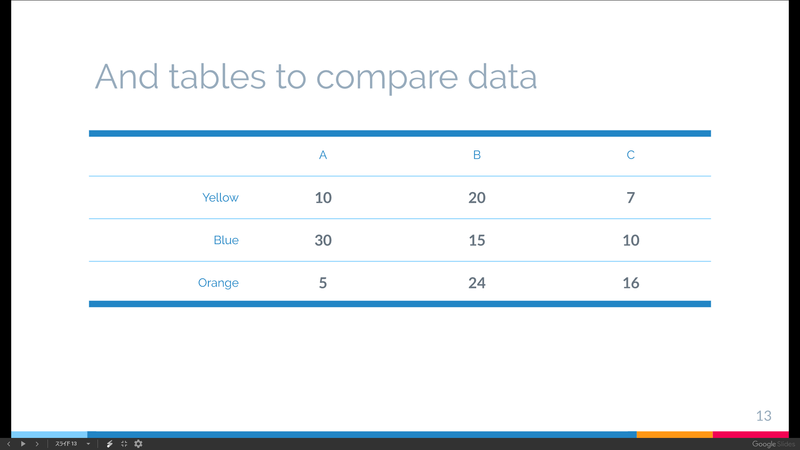This screenshot has width=800, height=450.
Task: Advance to the next slide arrow
Action: coord(37,444)
